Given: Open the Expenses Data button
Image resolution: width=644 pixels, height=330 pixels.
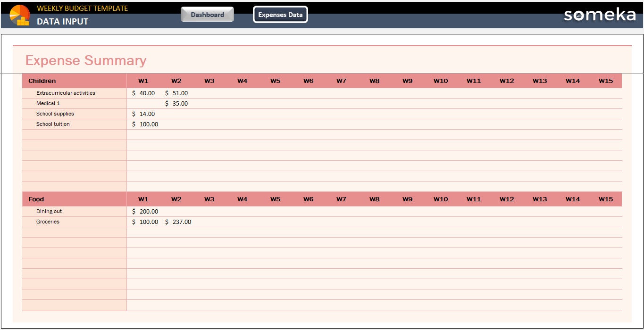Looking at the screenshot, I should coord(280,15).
